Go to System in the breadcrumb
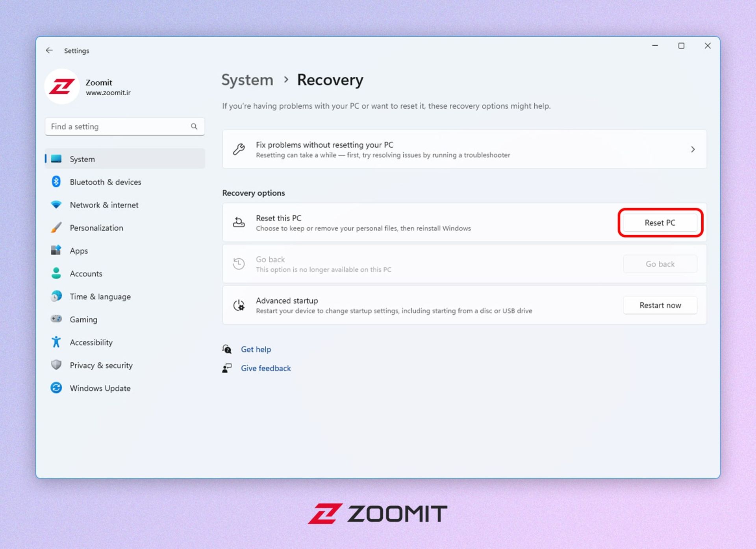This screenshot has height=549, width=756. click(247, 80)
